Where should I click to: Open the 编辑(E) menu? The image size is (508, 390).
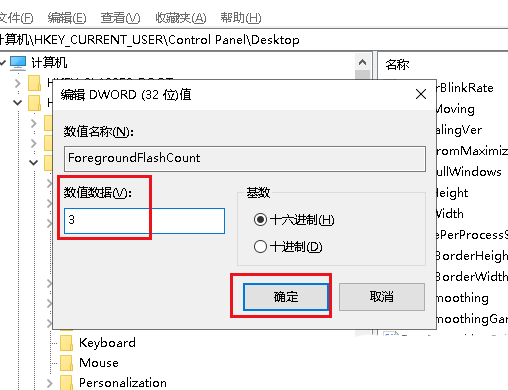(x=67, y=18)
